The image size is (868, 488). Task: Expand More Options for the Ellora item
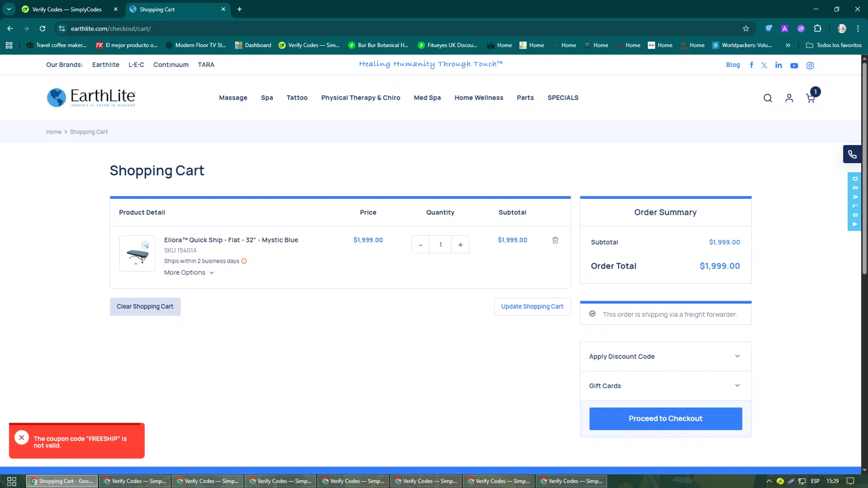189,273
